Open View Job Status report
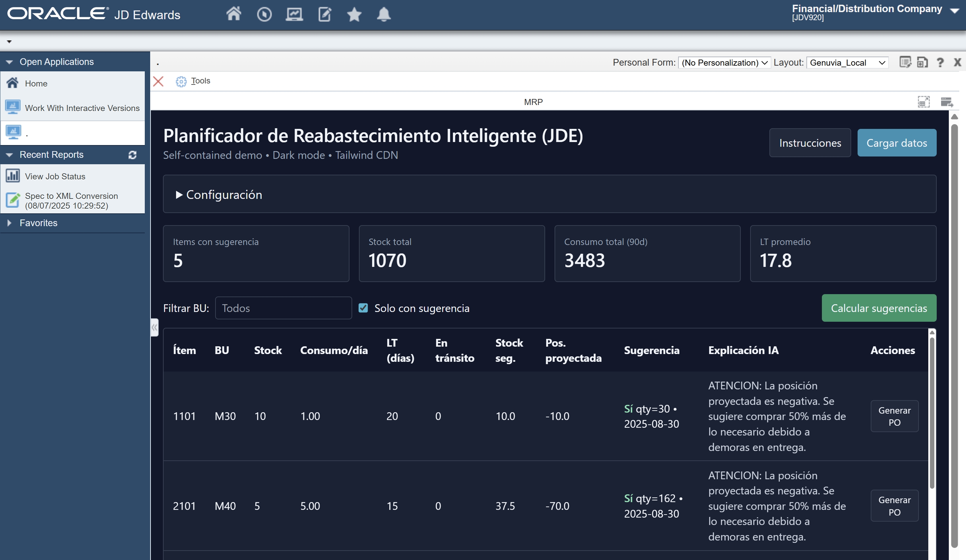The image size is (966, 560). (x=55, y=176)
